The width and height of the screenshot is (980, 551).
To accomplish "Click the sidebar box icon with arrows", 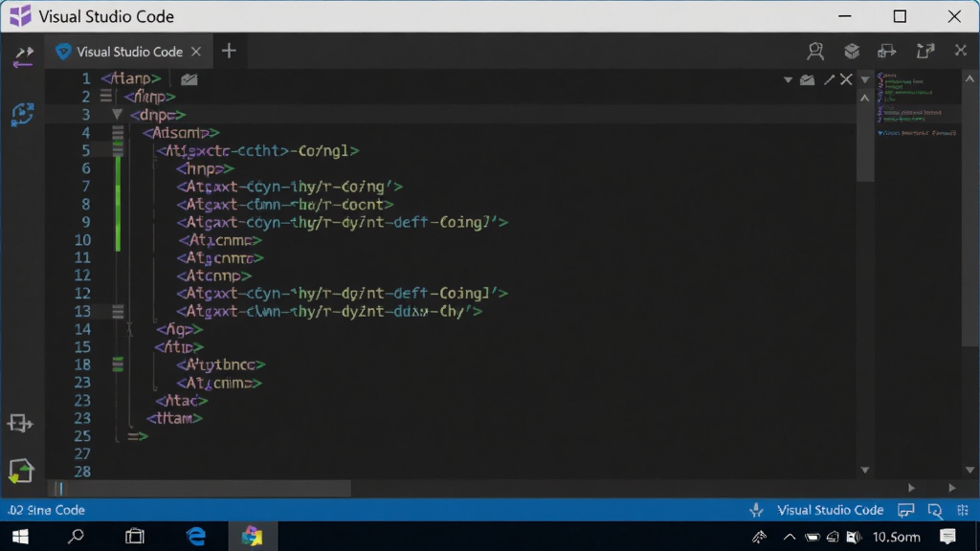I will pos(20,424).
